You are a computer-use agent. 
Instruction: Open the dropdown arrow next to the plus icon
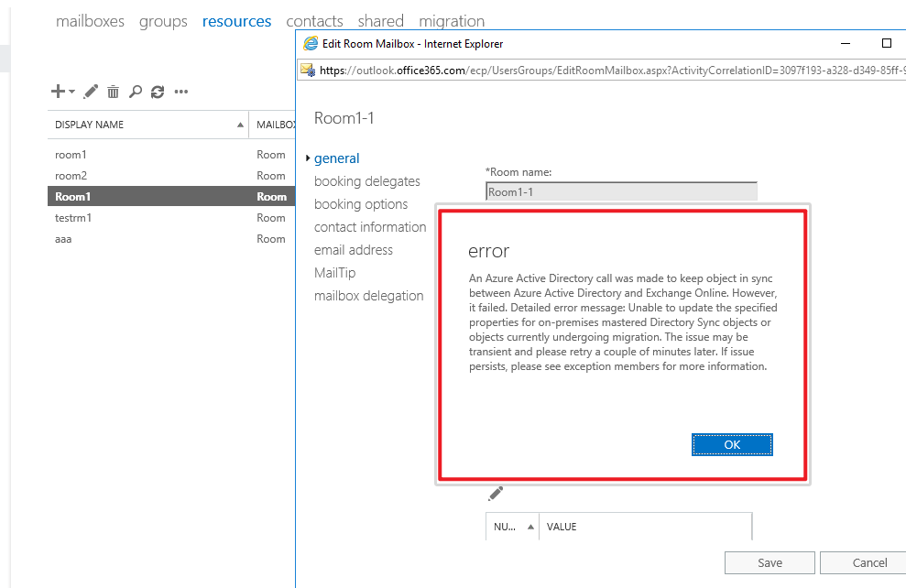[71, 92]
